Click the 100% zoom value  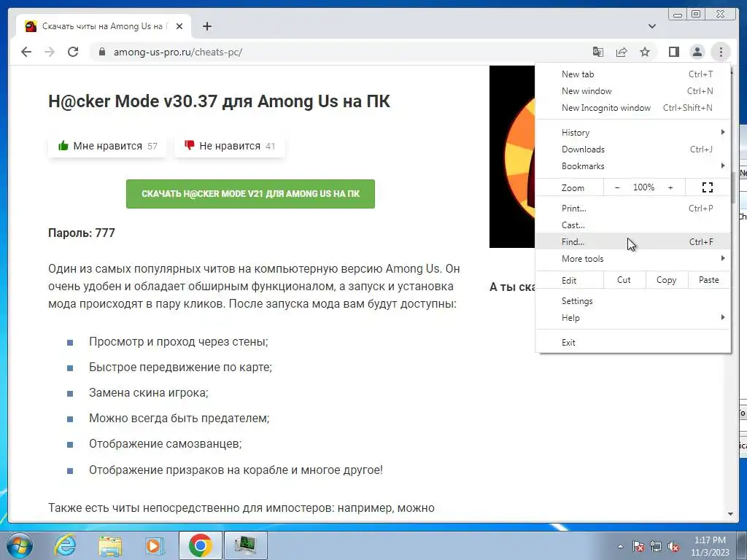[x=643, y=187]
